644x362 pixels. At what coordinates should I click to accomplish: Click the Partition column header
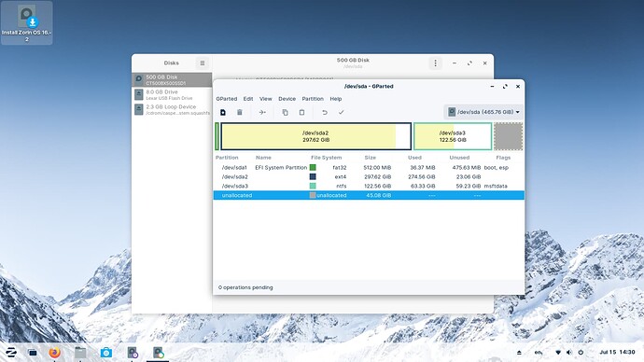click(227, 158)
